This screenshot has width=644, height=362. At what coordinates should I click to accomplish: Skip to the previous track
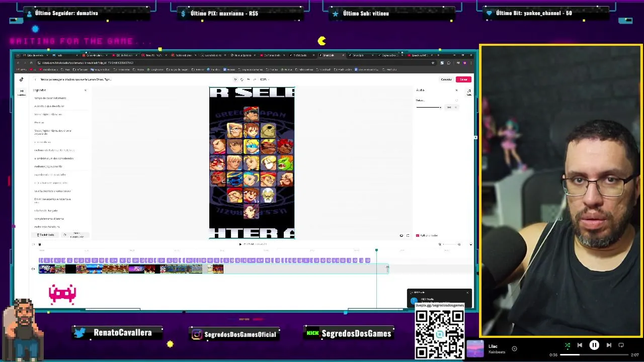pos(580,345)
